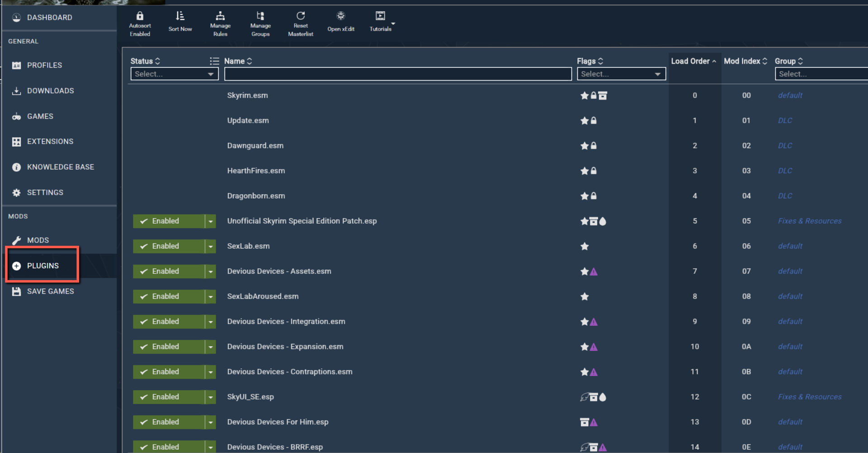Open the Flags filter Select dropdown
868x453 pixels.
[621, 74]
